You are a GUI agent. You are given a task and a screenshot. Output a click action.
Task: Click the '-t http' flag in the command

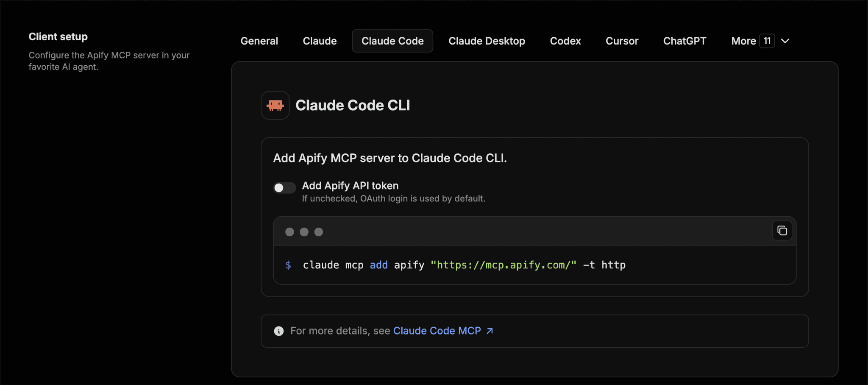(604, 265)
